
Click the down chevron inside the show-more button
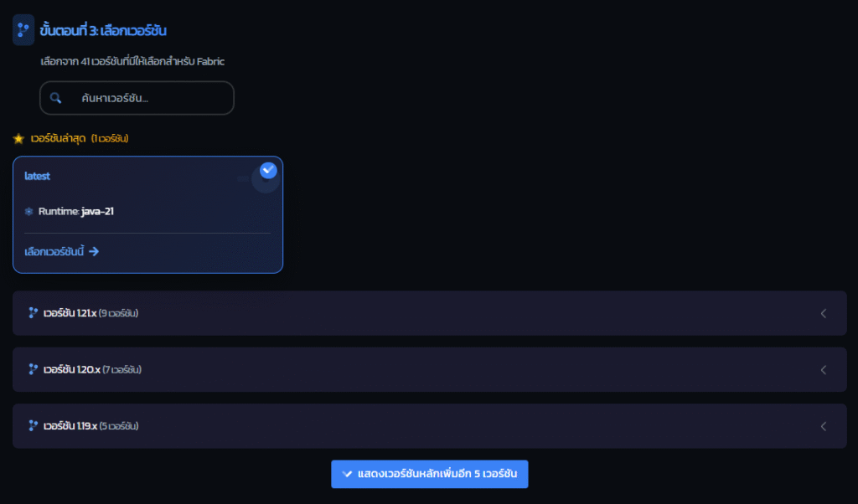[x=347, y=474]
